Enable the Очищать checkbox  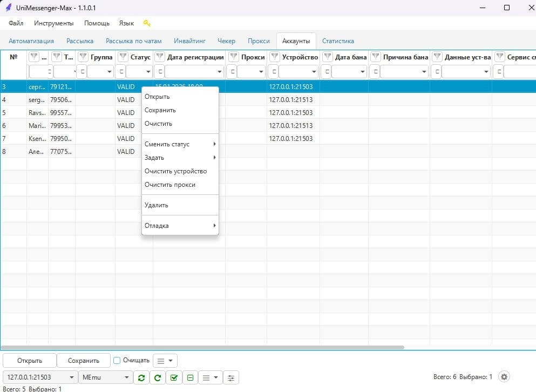point(117,360)
